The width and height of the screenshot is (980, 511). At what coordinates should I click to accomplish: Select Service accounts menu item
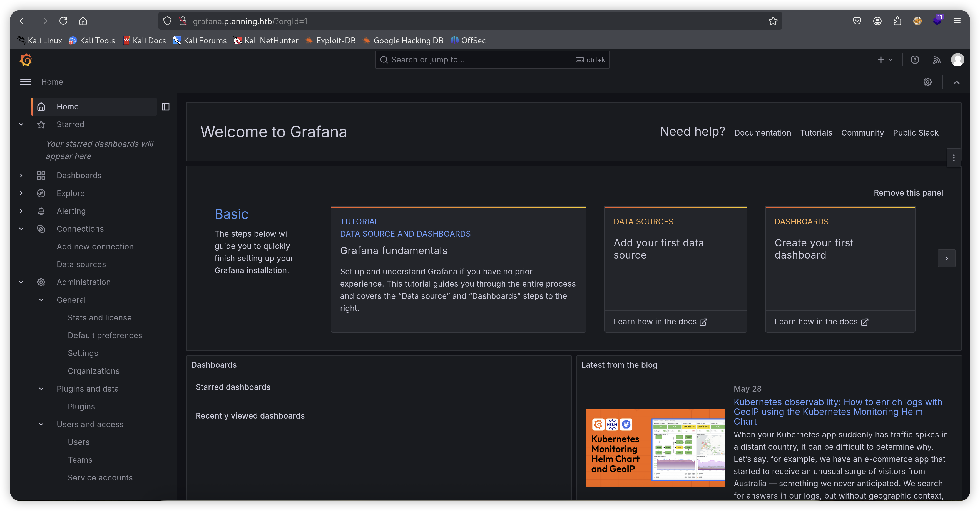[100, 478]
